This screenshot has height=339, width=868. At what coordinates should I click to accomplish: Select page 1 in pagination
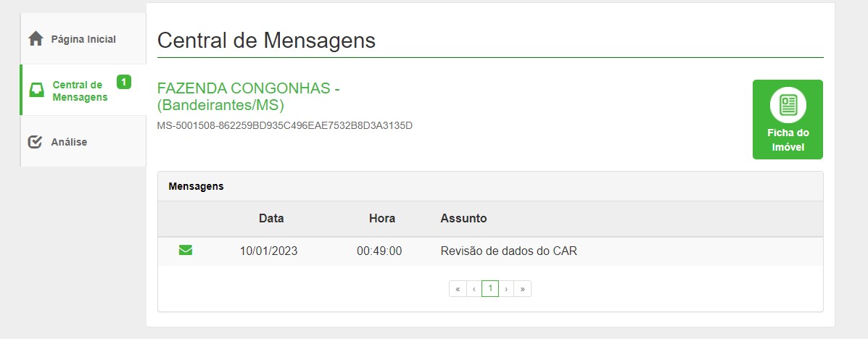[x=490, y=289]
